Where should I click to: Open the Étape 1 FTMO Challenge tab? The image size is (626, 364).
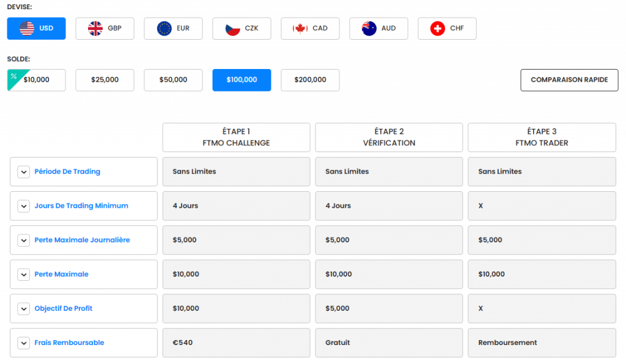pos(237,137)
